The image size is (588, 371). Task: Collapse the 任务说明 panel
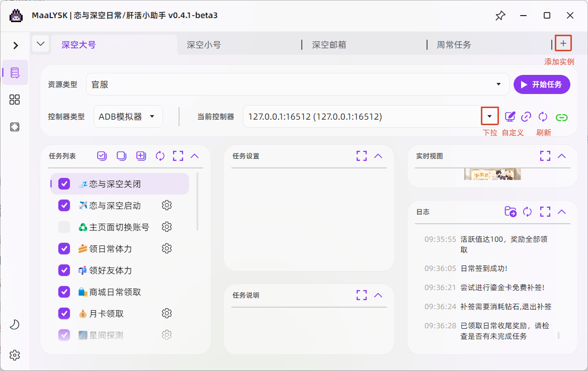click(x=378, y=295)
